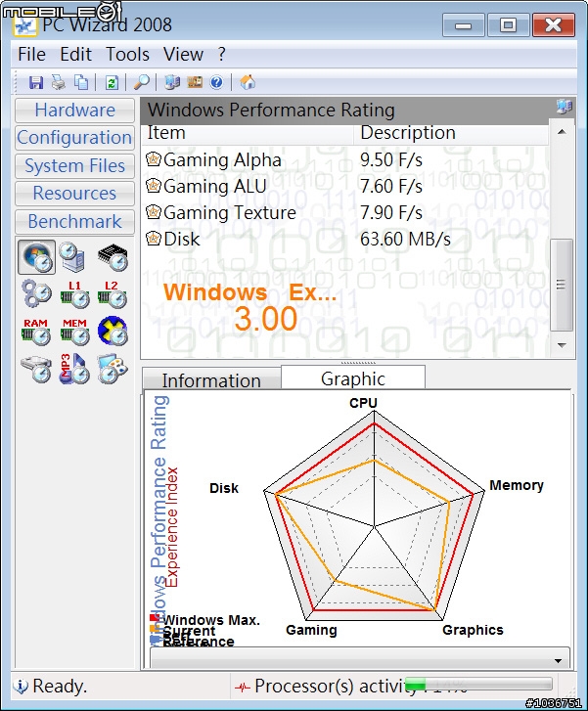Click the blue Help question icon
Viewport: 588px width, 711px height.
[x=217, y=82]
